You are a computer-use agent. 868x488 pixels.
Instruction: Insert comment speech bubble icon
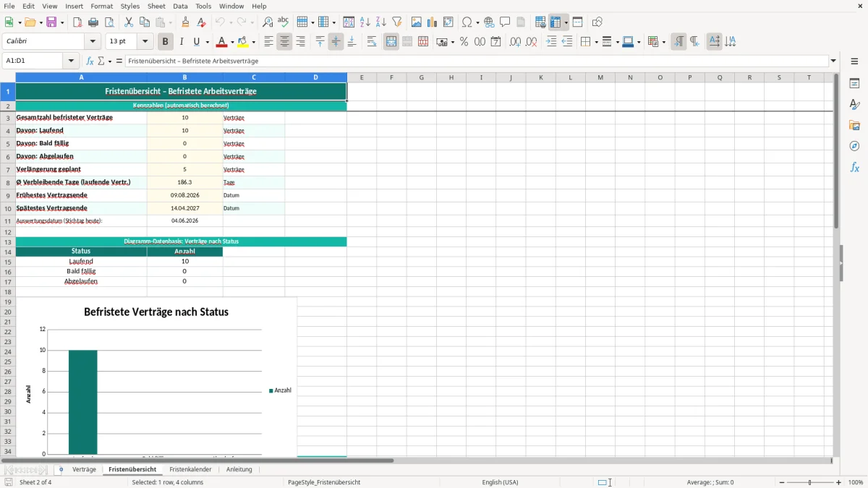pyautogui.click(x=505, y=22)
